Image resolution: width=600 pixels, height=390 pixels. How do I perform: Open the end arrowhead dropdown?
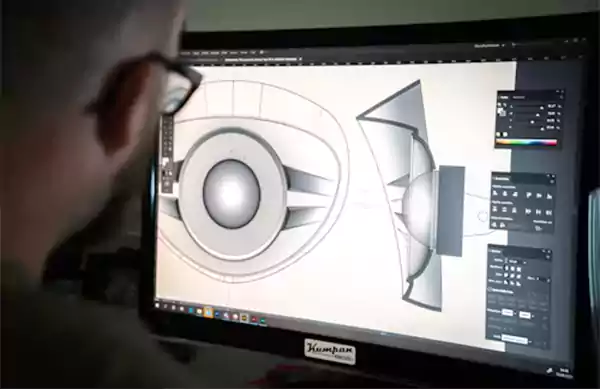pyautogui.click(x=533, y=316)
